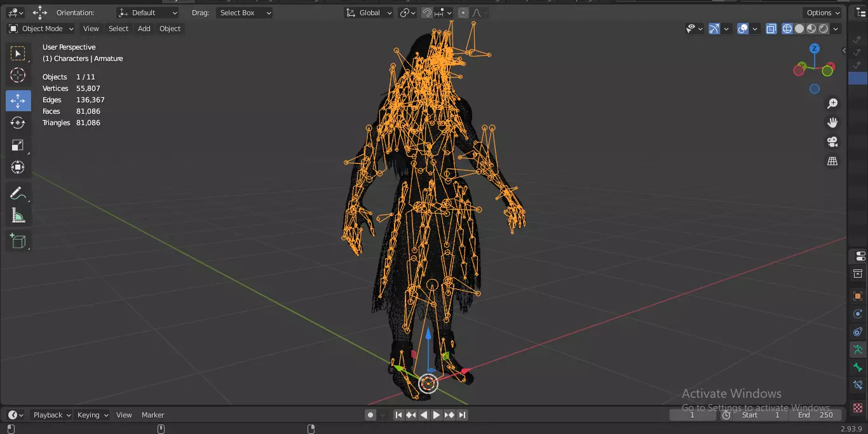Switch to rendered viewport shading
This screenshot has height=434, width=868.
[824, 29]
